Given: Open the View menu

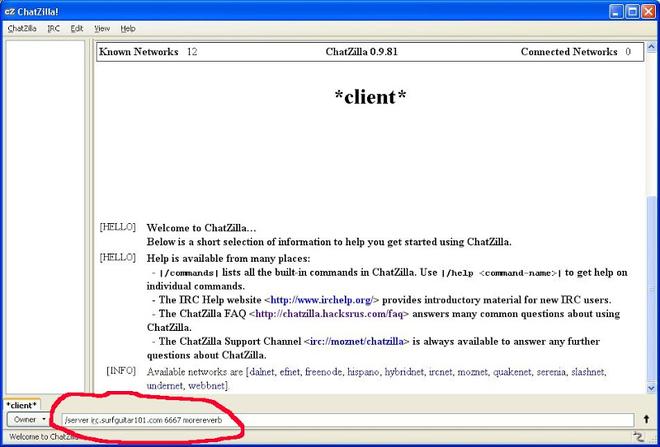Looking at the screenshot, I should (x=102, y=29).
